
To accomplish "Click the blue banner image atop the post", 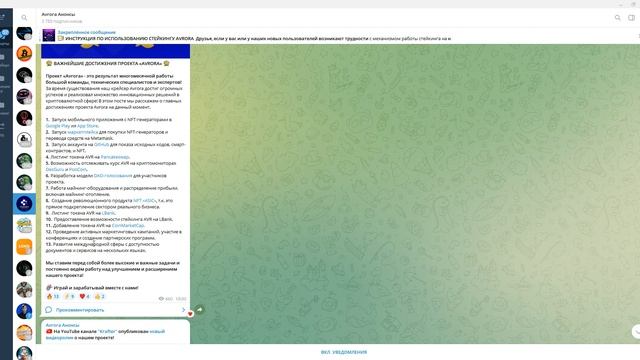I will click(x=116, y=51).
